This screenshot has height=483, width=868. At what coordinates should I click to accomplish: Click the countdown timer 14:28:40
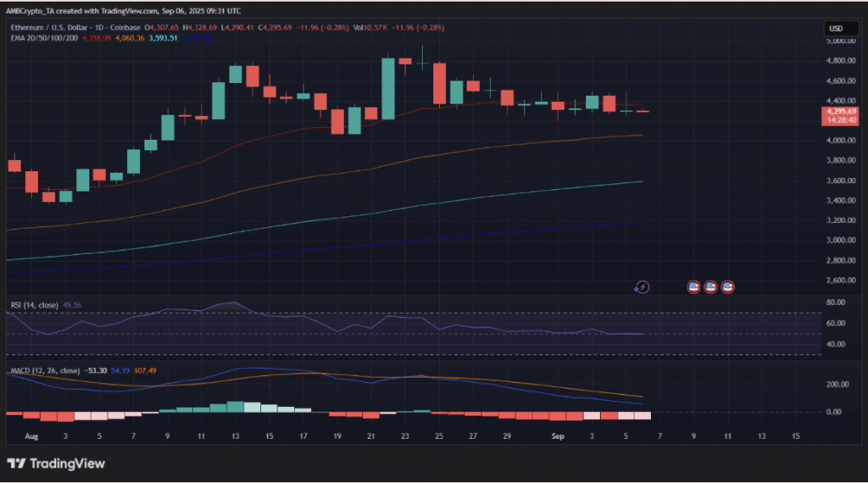[x=841, y=120]
